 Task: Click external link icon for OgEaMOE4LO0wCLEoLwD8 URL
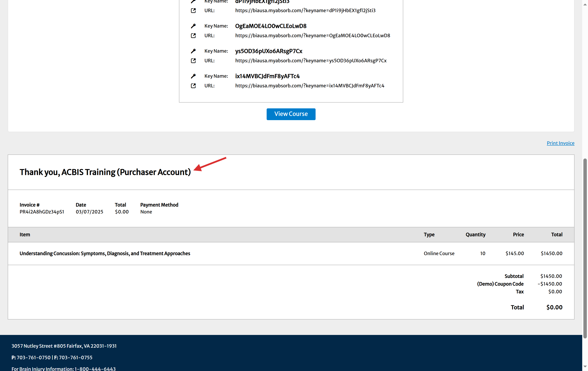pyautogui.click(x=193, y=36)
